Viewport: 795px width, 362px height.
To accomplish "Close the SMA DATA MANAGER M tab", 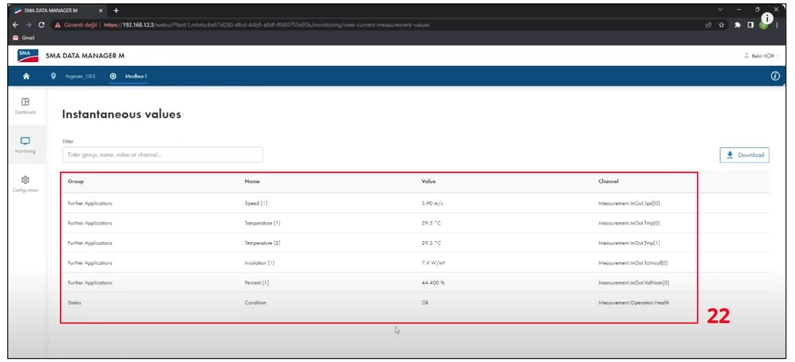I will (101, 10).
